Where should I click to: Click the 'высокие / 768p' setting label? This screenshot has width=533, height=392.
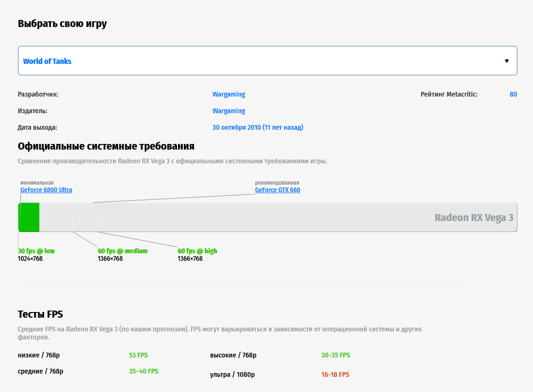pyautogui.click(x=233, y=356)
